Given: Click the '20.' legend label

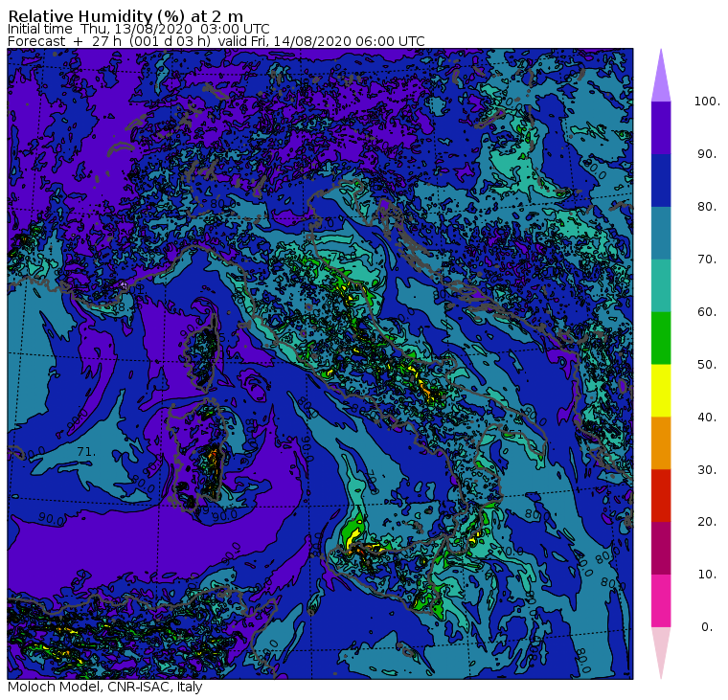Looking at the screenshot, I should pos(707,522).
